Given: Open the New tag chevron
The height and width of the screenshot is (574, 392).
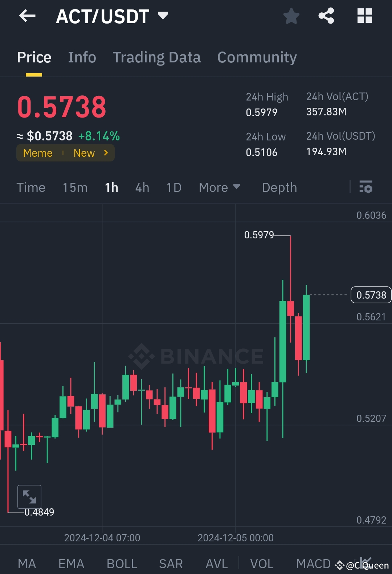Looking at the screenshot, I should (x=105, y=153).
